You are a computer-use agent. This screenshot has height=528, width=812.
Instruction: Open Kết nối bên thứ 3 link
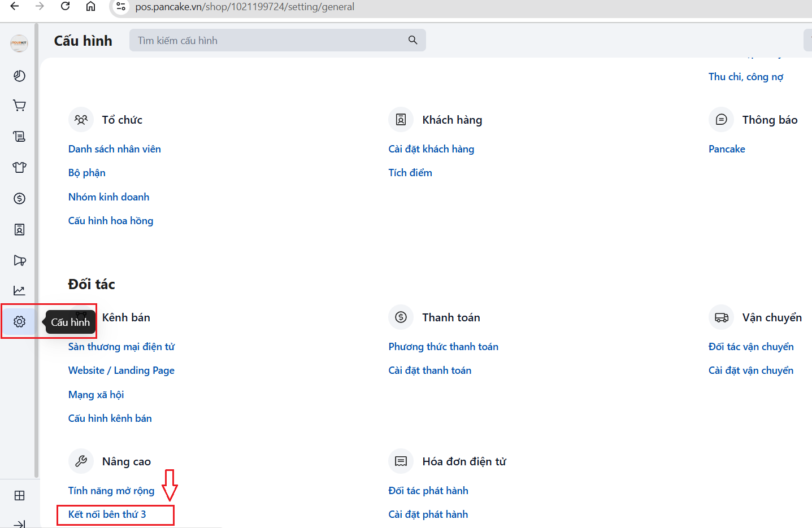tap(107, 514)
